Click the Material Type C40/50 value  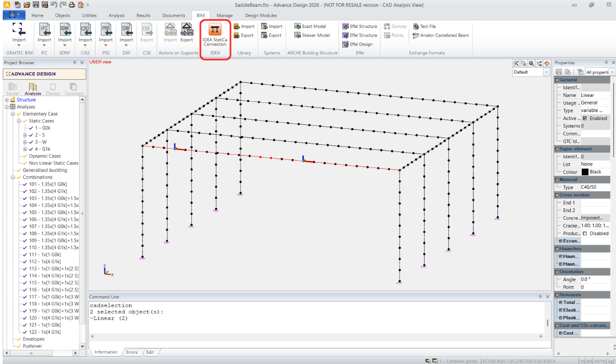pyautogui.click(x=595, y=187)
